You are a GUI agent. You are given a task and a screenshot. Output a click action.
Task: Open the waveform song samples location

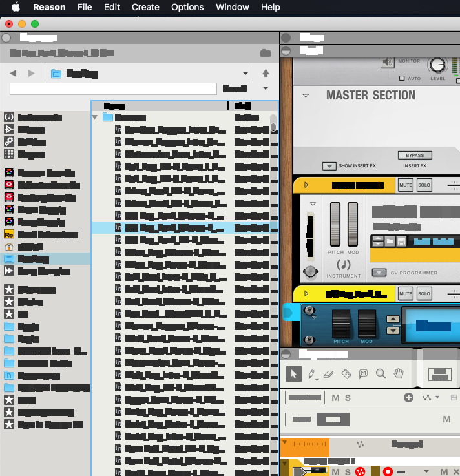[x=9, y=271]
